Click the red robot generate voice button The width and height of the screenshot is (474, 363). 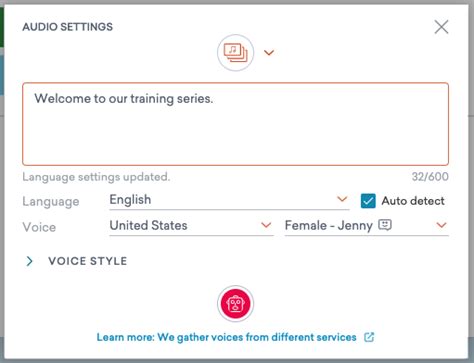(235, 303)
